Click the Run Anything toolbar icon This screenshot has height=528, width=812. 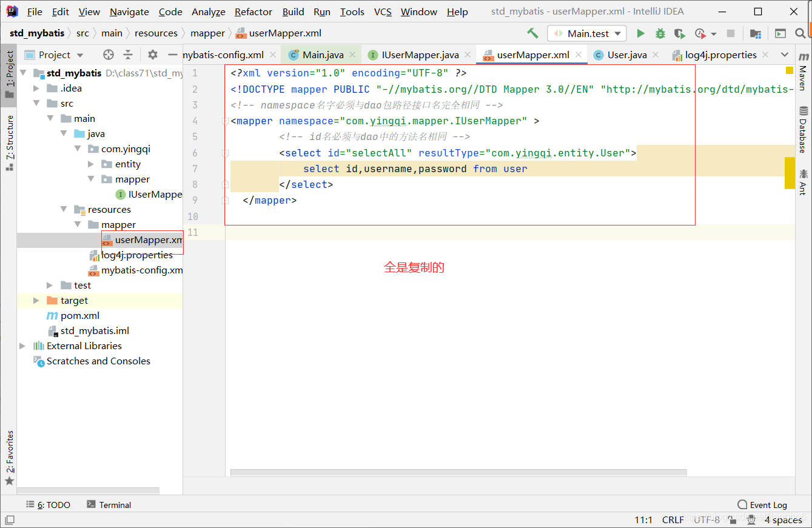[x=780, y=33]
